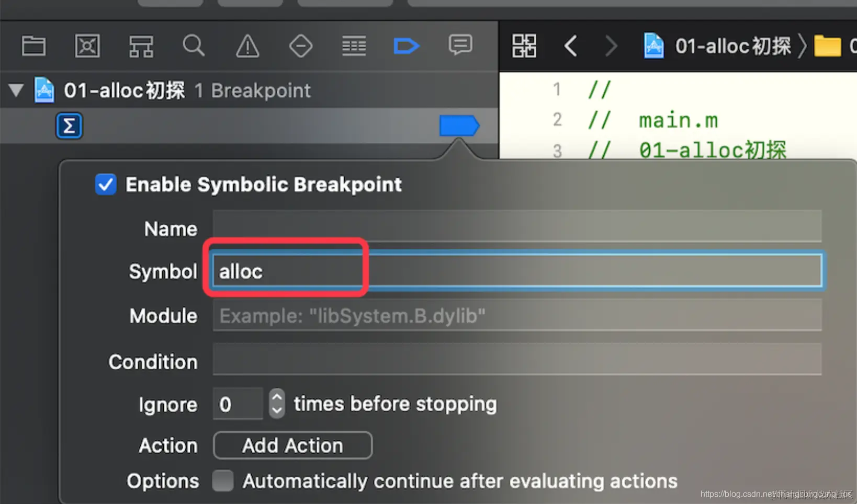Open the Test navigator diamond icon

coord(301,46)
